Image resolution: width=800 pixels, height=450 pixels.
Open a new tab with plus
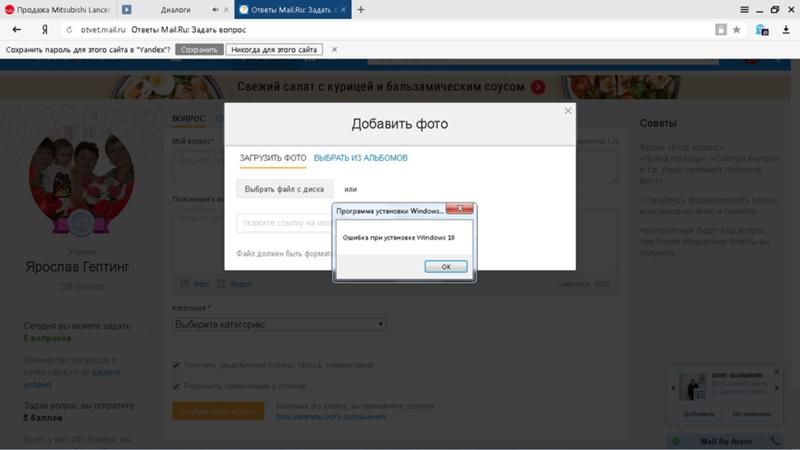tap(361, 9)
